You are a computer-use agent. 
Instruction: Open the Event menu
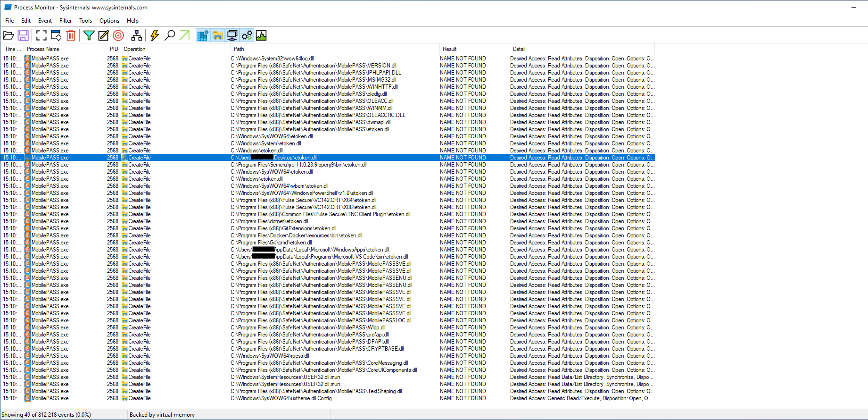point(45,21)
